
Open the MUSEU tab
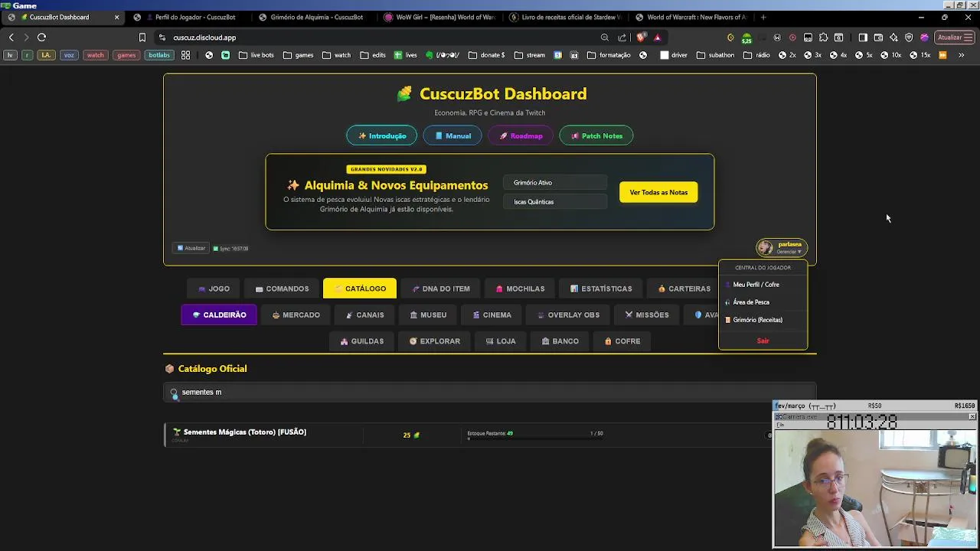click(428, 315)
